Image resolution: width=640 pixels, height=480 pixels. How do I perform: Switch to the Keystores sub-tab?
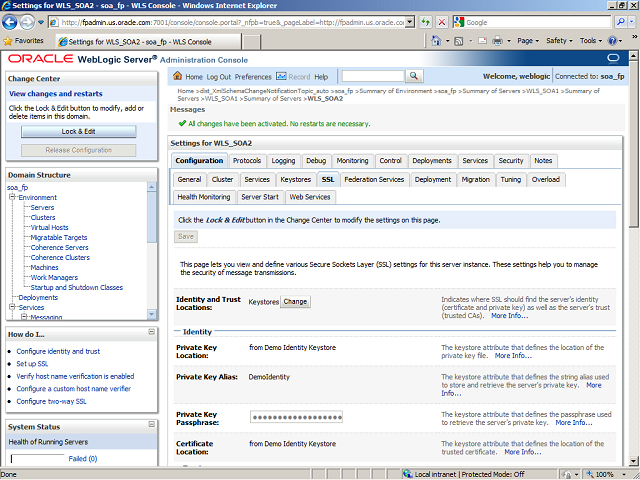(295, 179)
